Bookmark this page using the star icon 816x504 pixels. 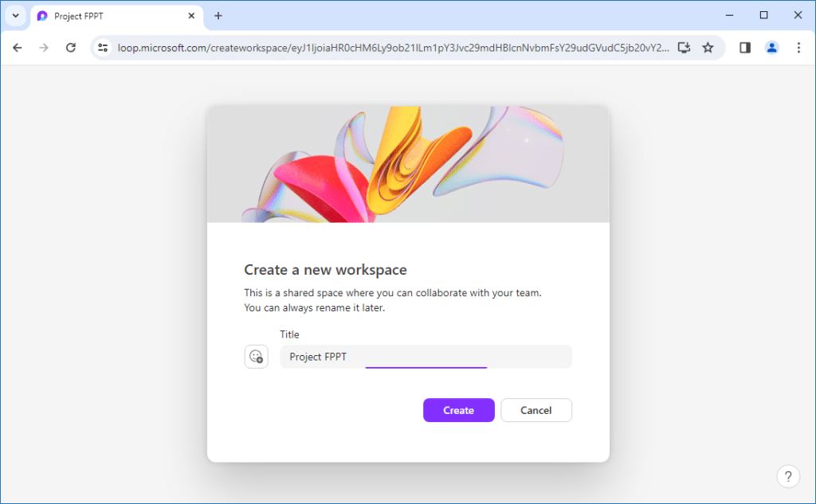708,47
